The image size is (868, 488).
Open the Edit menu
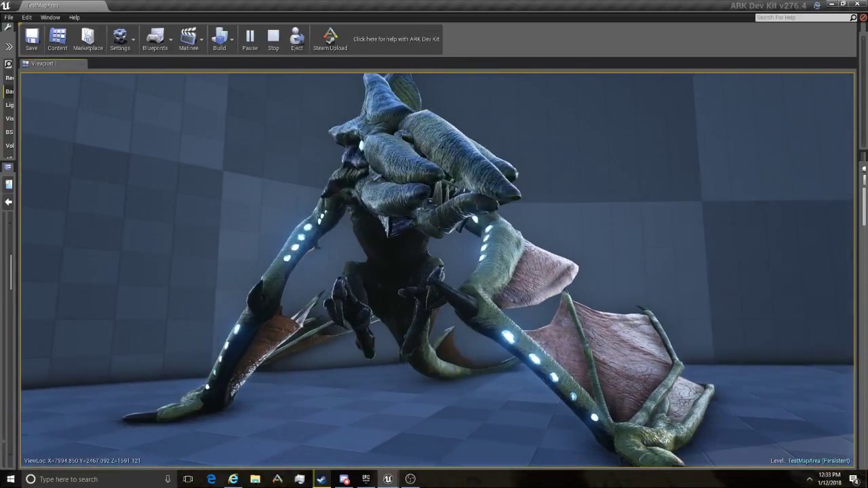[27, 18]
